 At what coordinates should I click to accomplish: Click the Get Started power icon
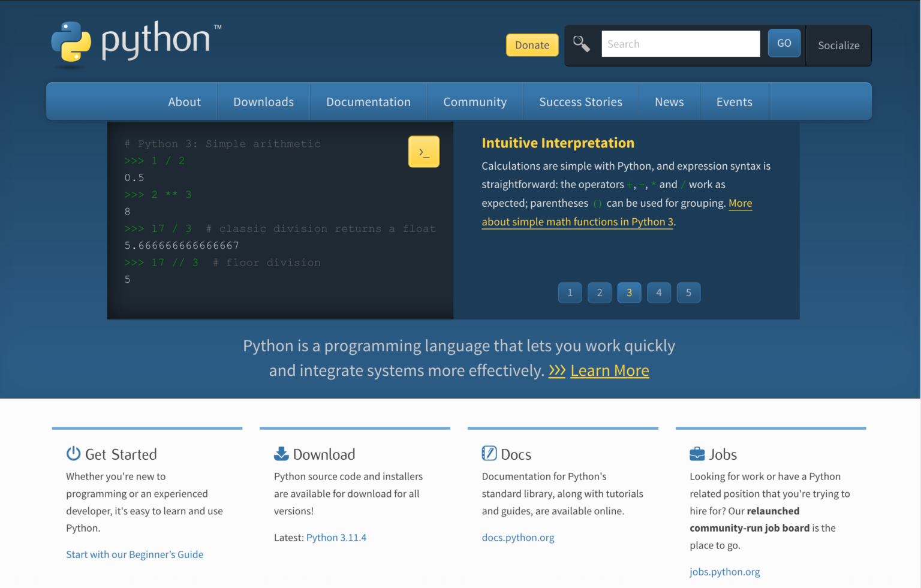point(73,454)
